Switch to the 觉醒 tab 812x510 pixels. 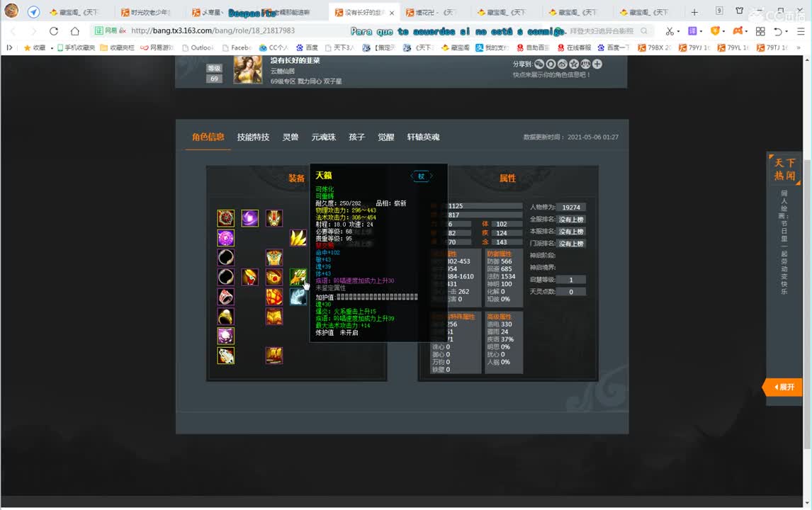coord(385,137)
